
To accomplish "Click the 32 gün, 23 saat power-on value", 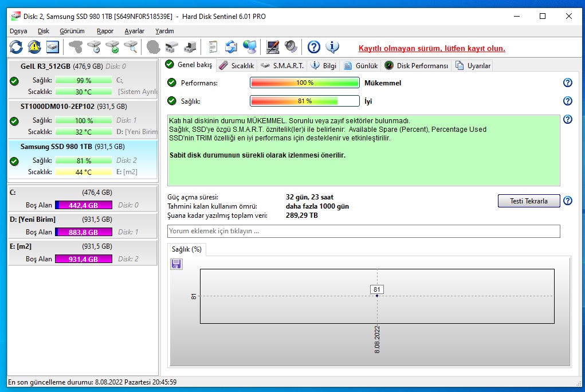I will click(309, 197).
